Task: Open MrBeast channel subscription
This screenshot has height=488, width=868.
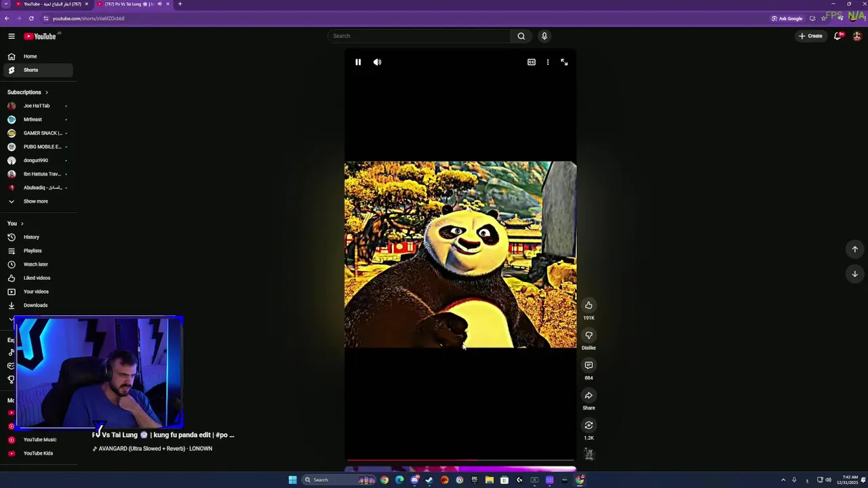Action: pyautogui.click(x=39, y=119)
